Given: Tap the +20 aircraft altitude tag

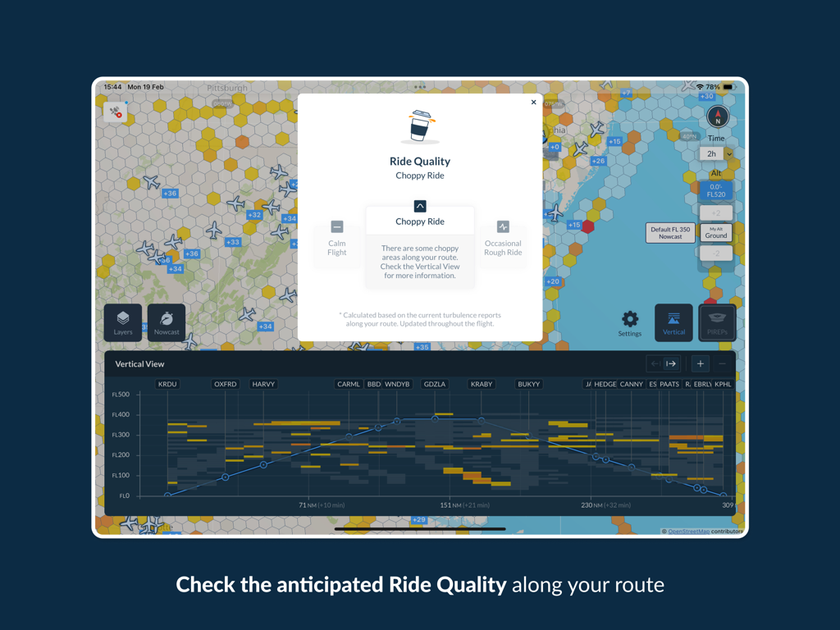Looking at the screenshot, I should tap(553, 281).
